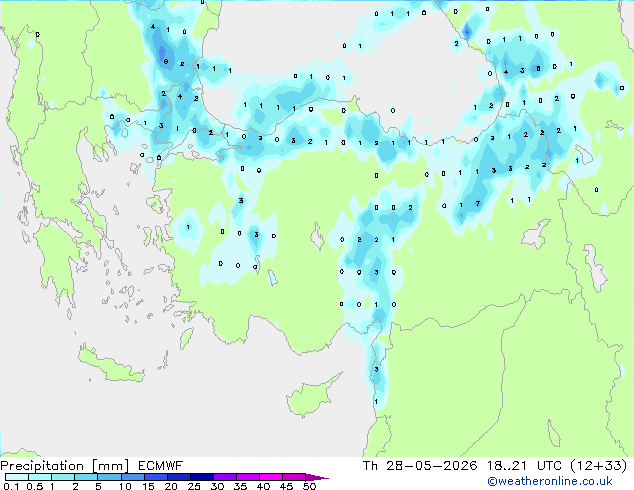
Task: Pick the 40–45 mm magenta legend swatch
Action: (271, 477)
